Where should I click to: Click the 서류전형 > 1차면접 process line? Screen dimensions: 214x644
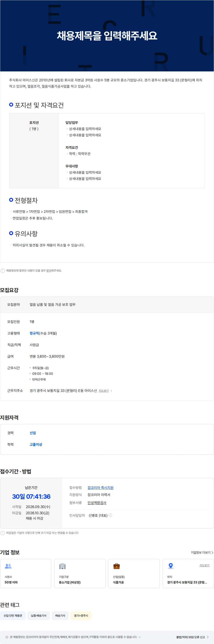(50, 212)
